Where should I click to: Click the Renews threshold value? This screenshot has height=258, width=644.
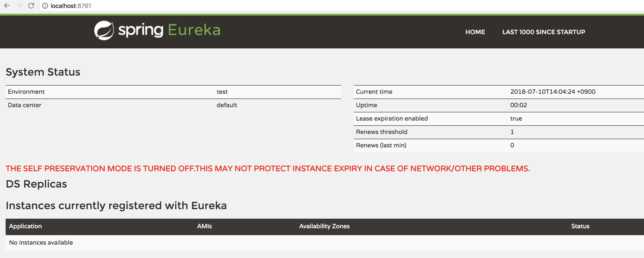pyautogui.click(x=512, y=132)
